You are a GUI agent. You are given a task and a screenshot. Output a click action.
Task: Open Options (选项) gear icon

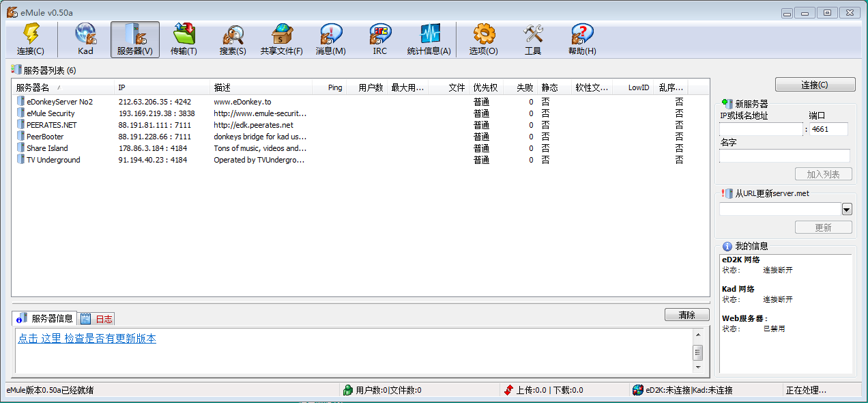click(483, 34)
